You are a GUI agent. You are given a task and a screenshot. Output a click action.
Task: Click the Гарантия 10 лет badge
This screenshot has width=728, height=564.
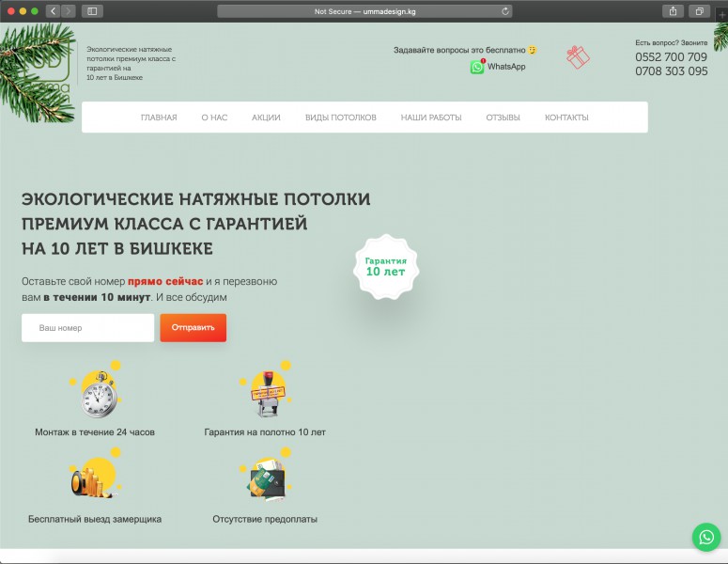coord(386,267)
